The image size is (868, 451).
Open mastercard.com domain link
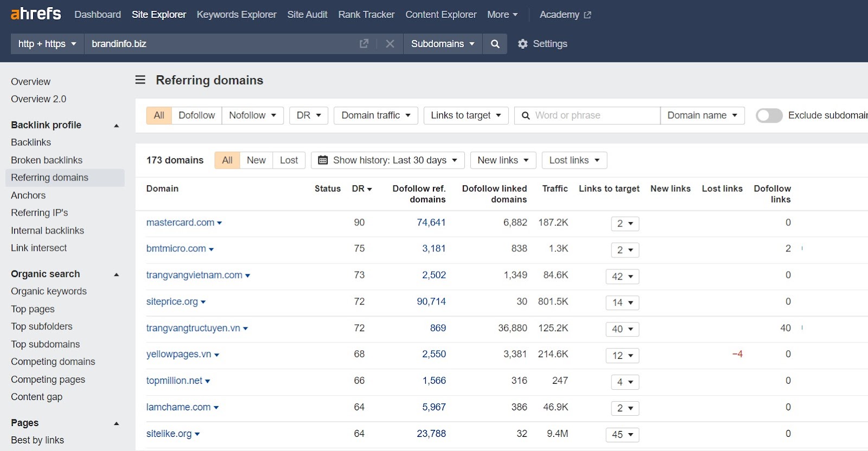180,223
